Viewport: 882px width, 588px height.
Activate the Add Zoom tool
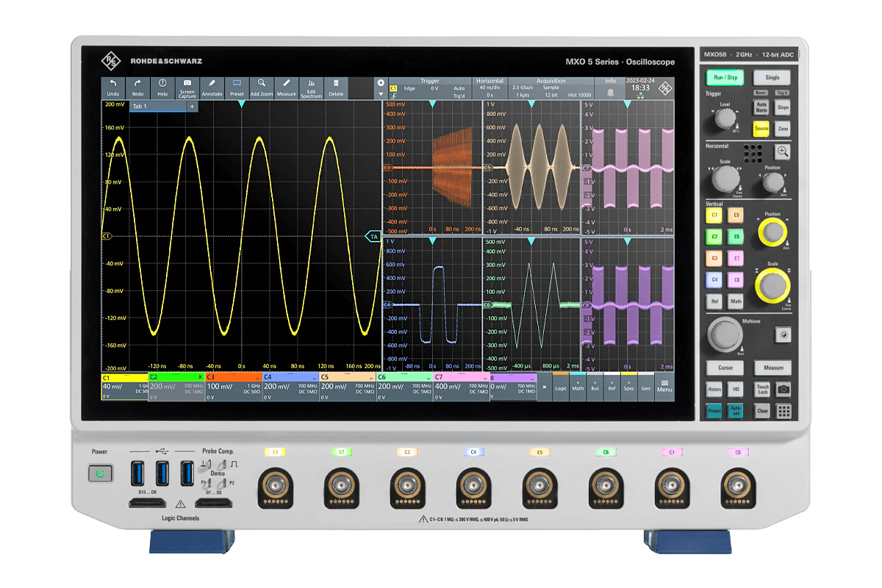[x=262, y=88]
